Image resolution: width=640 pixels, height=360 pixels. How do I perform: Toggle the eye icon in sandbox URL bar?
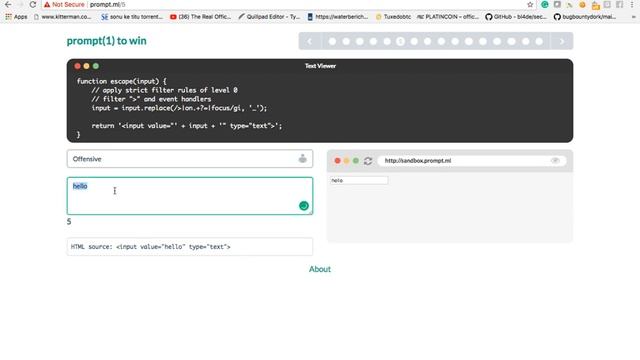click(x=555, y=161)
